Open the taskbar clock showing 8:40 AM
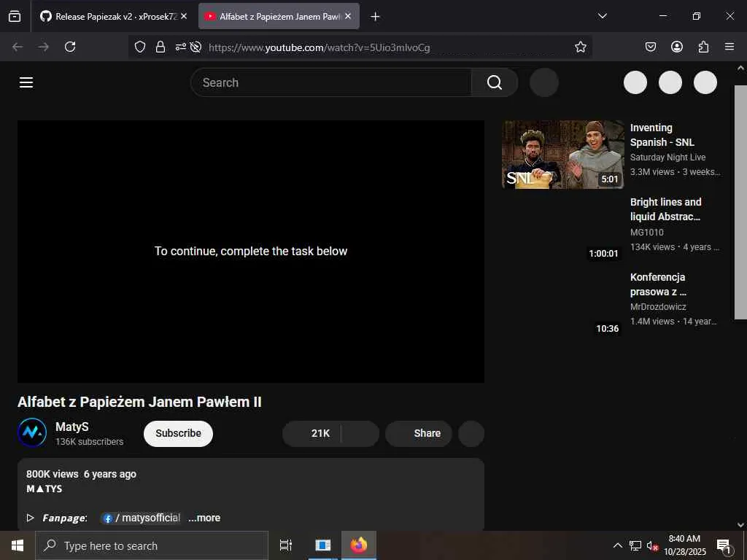The height and width of the screenshot is (560, 747). coord(684,545)
